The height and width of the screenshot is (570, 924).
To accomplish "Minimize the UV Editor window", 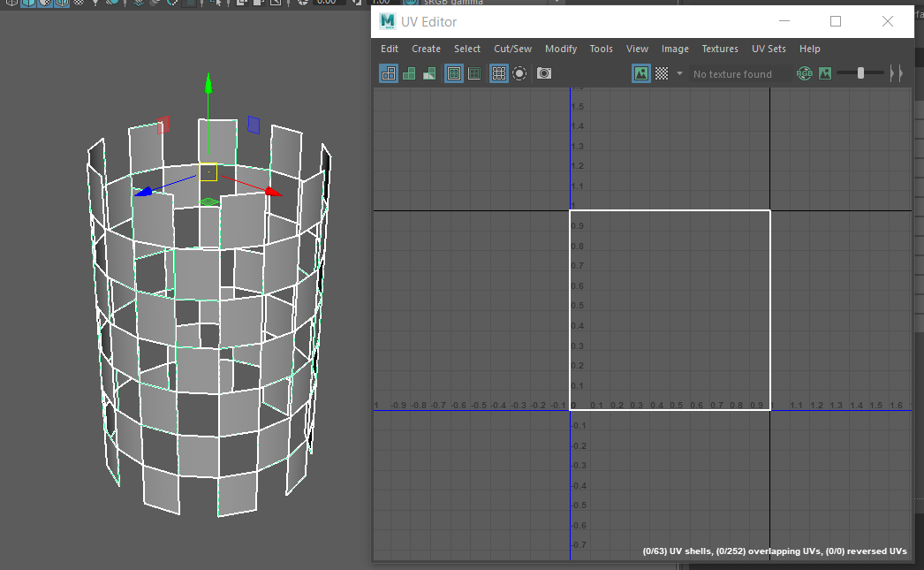I will tap(784, 21).
